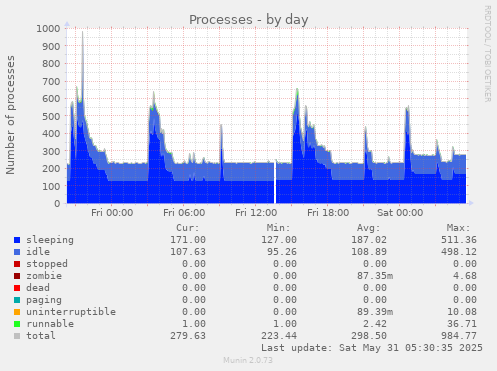Click the sleeping legend color swatch
This screenshot has height=371, width=497.
coord(17,240)
